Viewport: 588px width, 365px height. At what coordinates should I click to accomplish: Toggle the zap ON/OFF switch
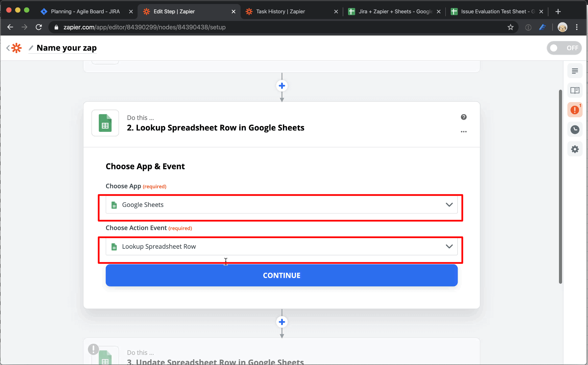pyautogui.click(x=564, y=48)
